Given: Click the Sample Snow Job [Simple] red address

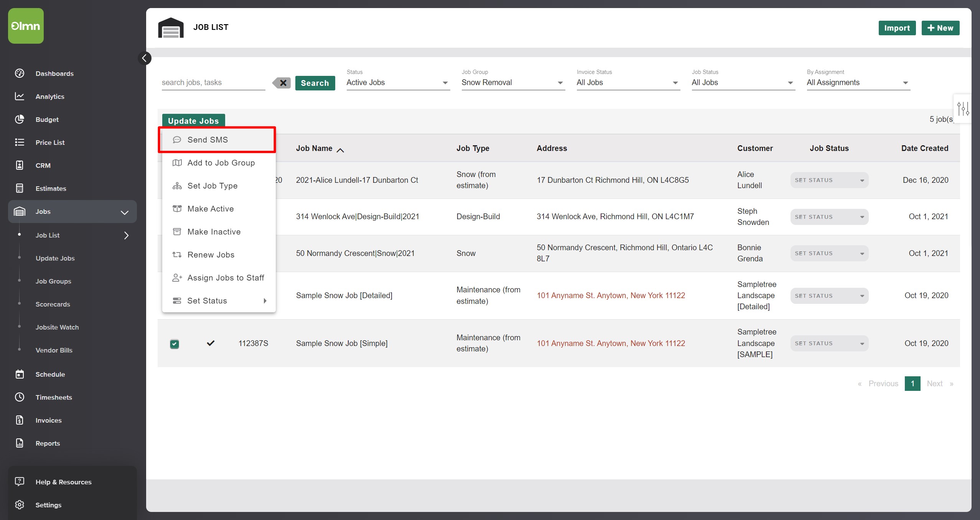Looking at the screenshot, I should (x=611, y=343).
